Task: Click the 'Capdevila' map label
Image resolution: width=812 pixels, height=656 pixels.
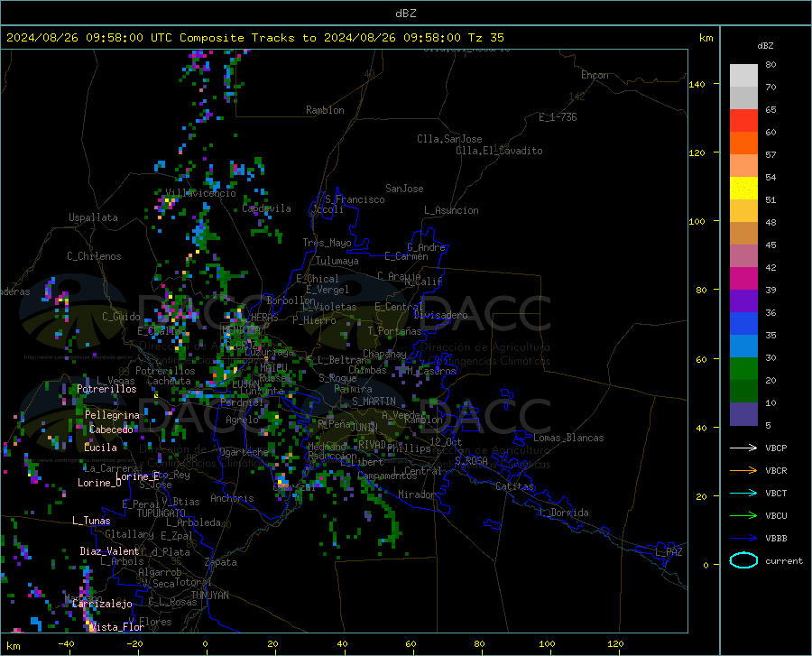Action: [x=266, y=208]
